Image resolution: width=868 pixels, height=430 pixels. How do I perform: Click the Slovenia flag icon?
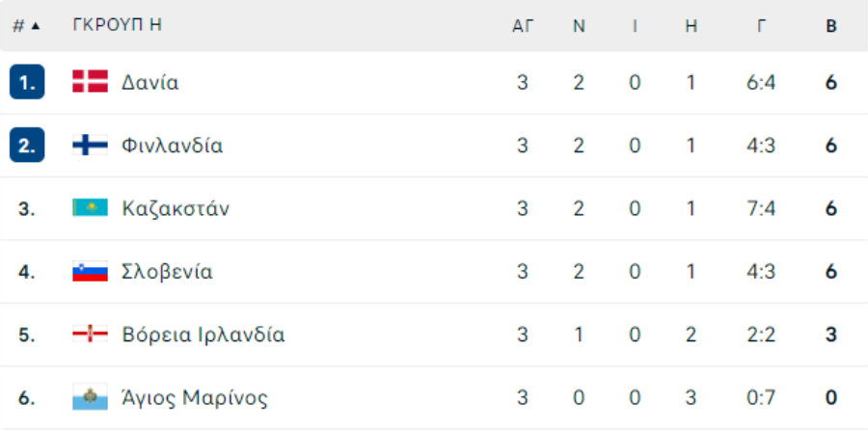(x=90, y=271)
